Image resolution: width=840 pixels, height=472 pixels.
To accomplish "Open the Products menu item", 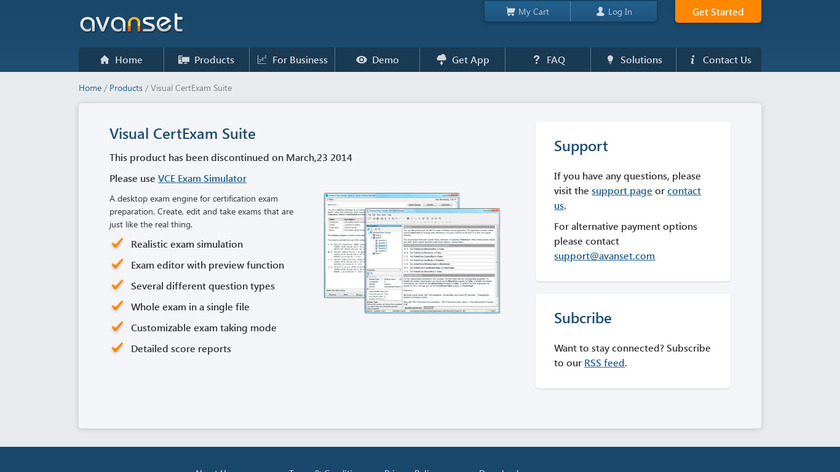I will pos(206,59).
